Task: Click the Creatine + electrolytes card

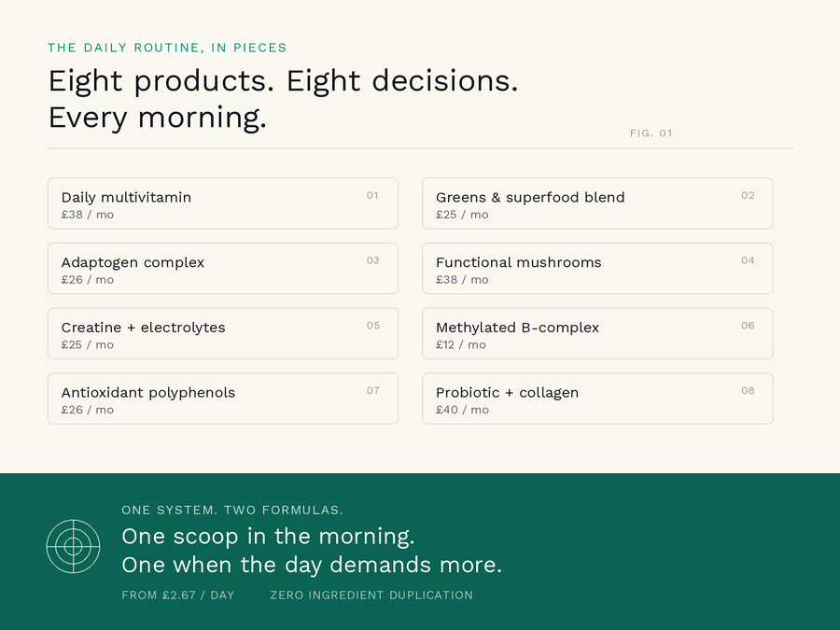Action: [223, 333]
